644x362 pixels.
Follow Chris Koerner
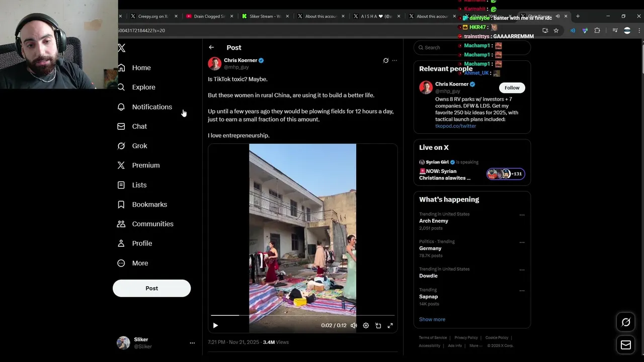[512, 88]
